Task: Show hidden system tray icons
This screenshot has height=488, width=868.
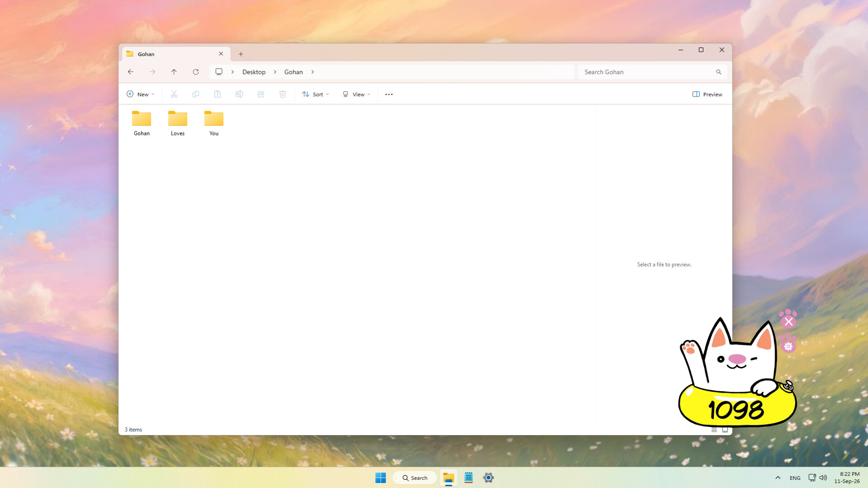Action: 778,478
